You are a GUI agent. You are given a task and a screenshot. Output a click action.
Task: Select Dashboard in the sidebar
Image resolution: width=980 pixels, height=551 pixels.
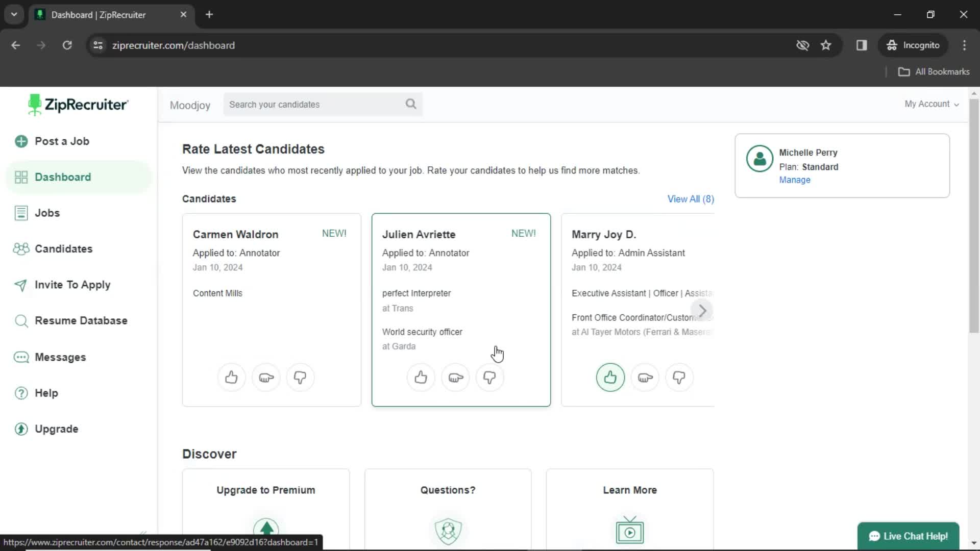point(78,177)
